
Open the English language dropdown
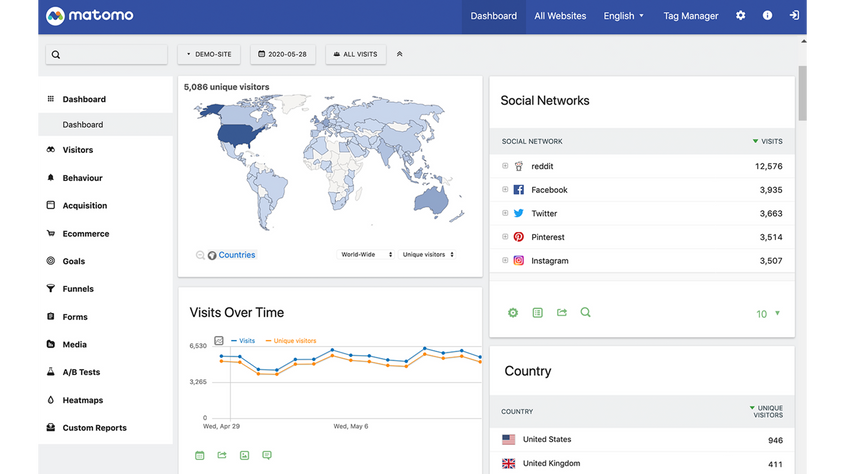[x=623, y=16]
